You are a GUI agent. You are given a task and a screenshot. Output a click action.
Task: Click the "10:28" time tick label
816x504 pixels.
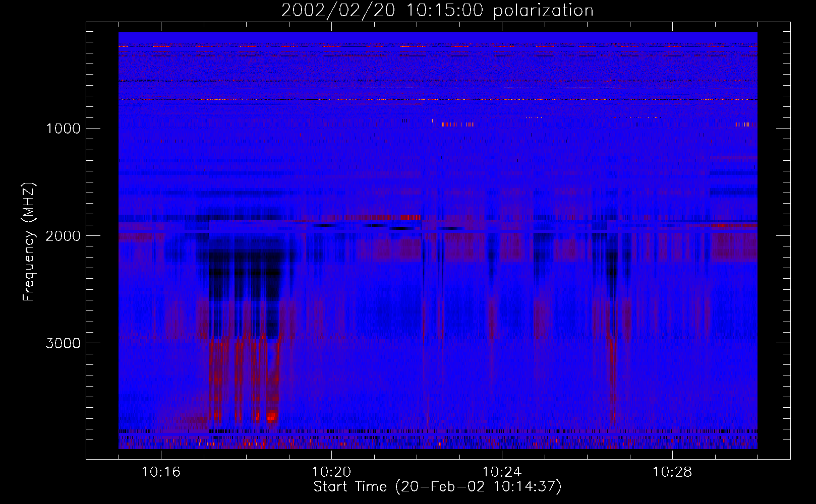(672, 472)
